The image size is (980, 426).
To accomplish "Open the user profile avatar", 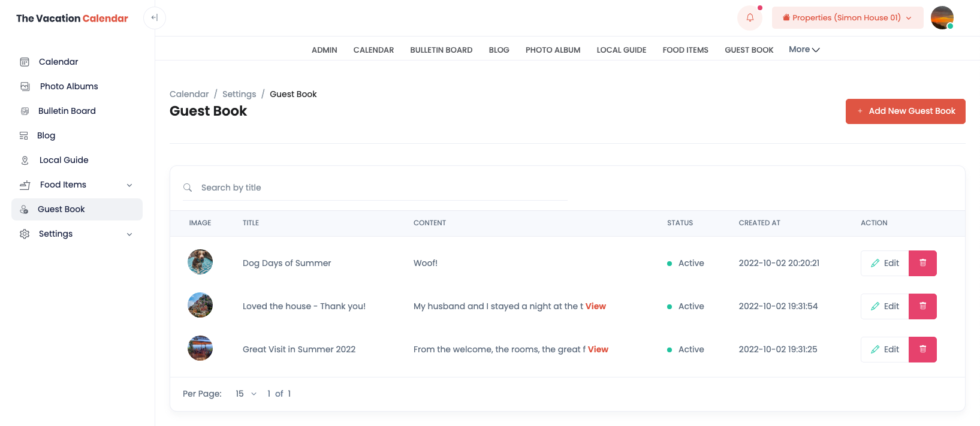I will [942, 18].
